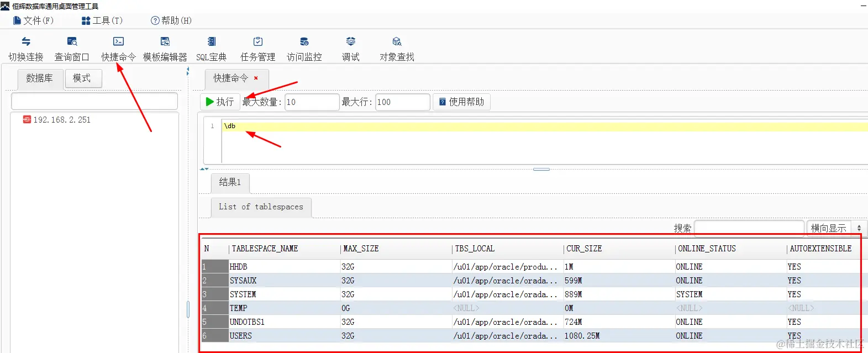Click the 搜索 search field above the table
Screen dimensions: 868x353
pyautogui.click(x=749, y=228)
